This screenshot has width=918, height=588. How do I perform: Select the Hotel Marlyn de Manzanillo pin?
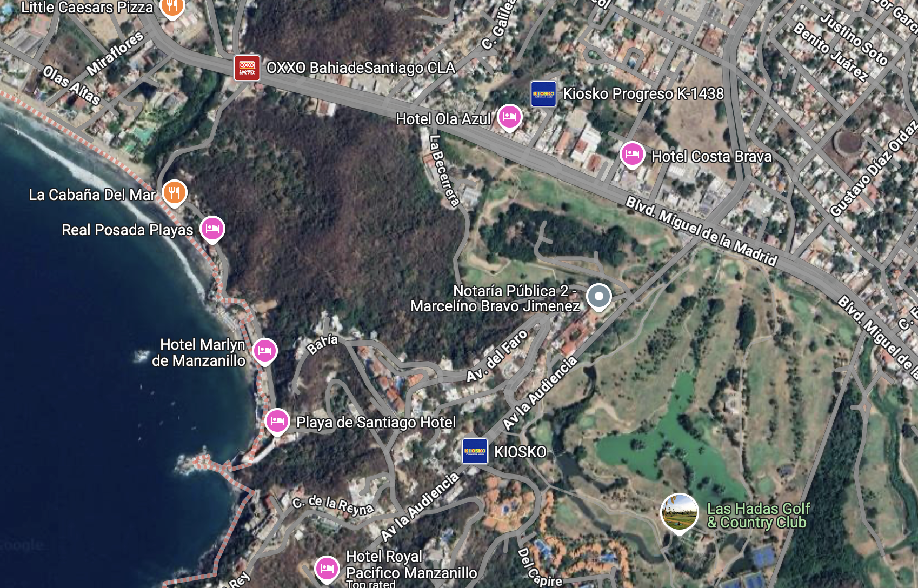[265, 352]
